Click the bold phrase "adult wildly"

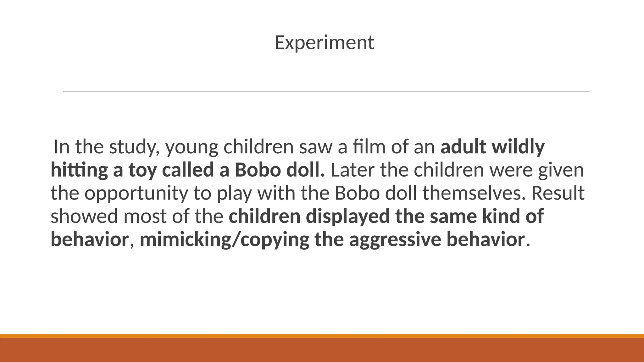point(492,147)
